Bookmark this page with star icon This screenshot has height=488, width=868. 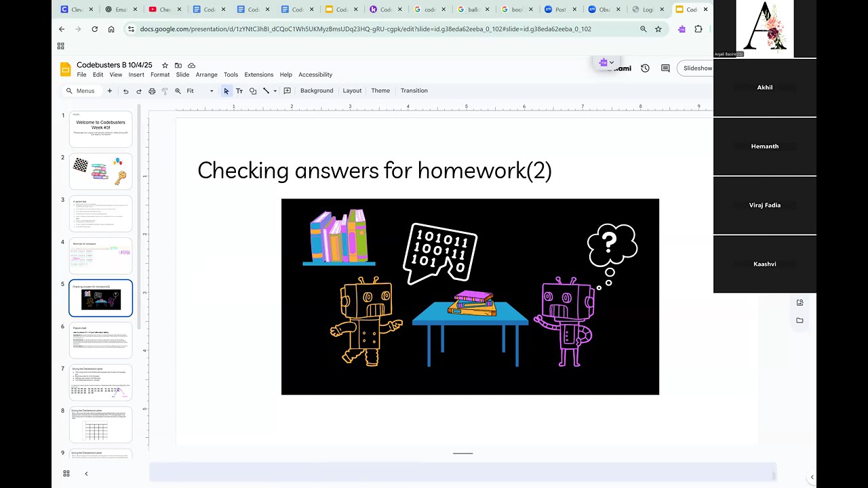coord(658,29)
